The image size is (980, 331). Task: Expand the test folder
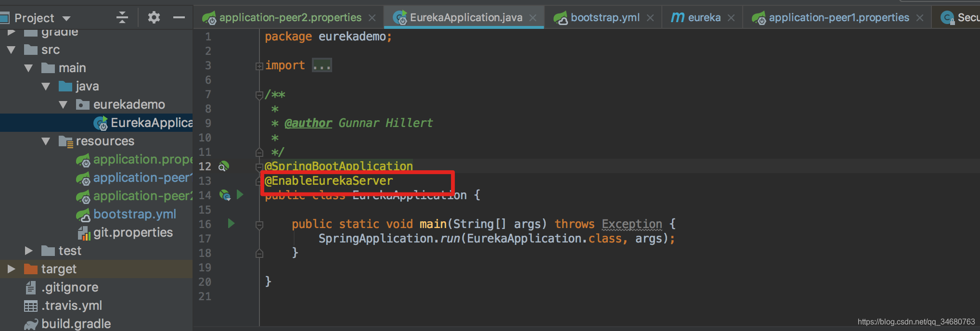29,251
